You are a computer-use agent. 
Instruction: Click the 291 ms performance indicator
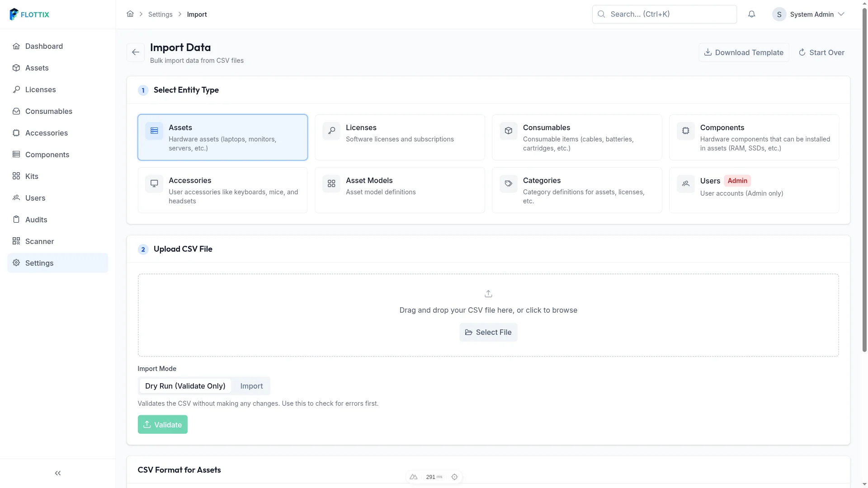pyautogui.click(x=434, y=477)
